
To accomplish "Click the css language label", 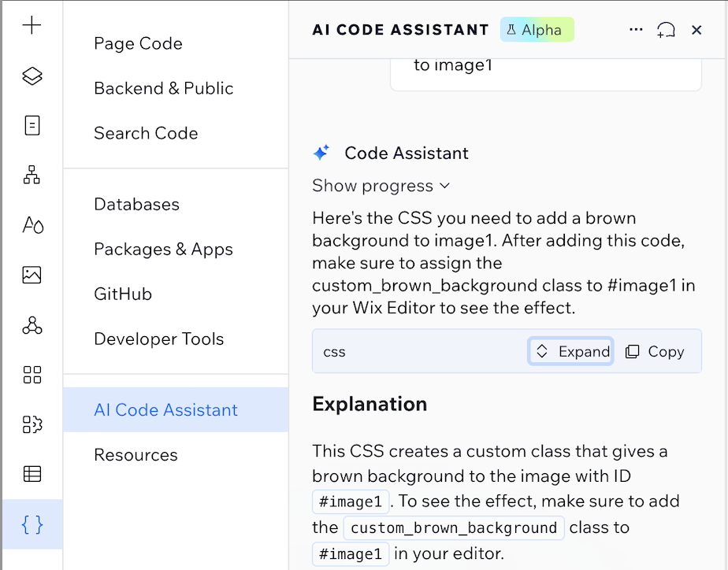I will click(x=334, y=352).
